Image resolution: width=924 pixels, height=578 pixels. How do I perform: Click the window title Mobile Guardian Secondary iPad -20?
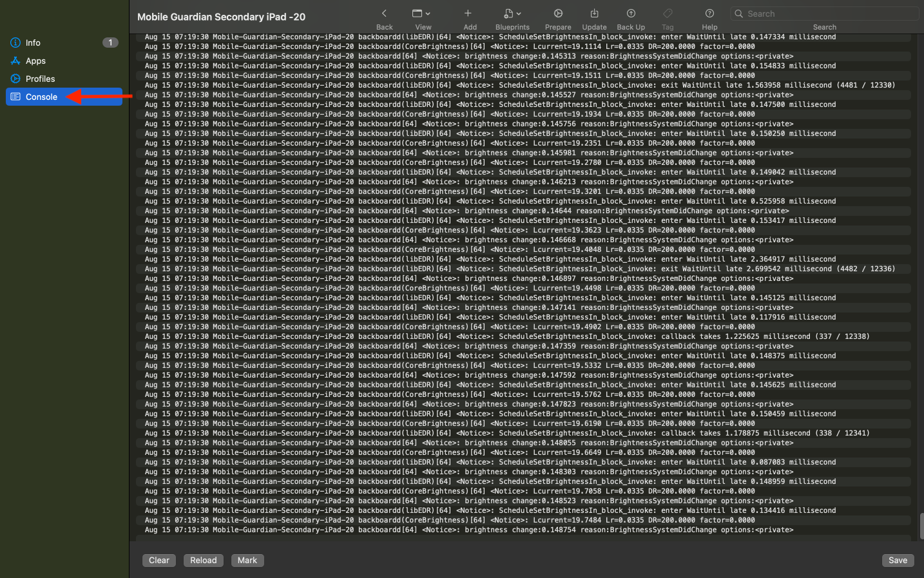point(221,17)
